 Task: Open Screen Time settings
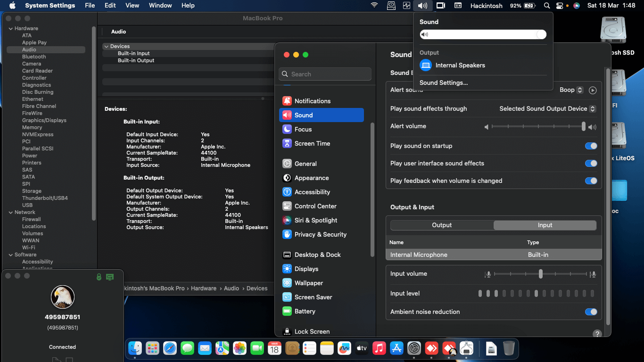tap(322, 143)
